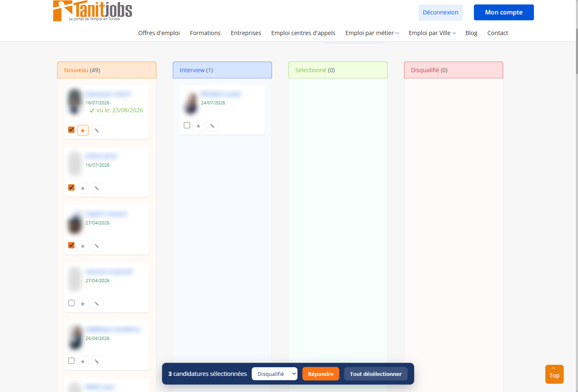
Task: Expand Emploi par Ville menu
Action: tap(432, 33)
